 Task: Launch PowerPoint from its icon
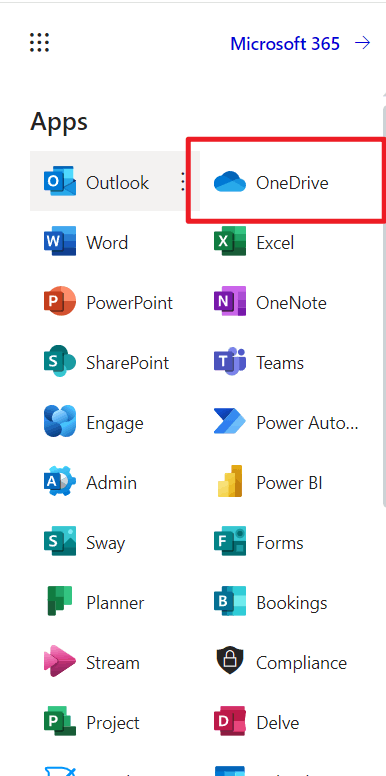tap(60, 301)
